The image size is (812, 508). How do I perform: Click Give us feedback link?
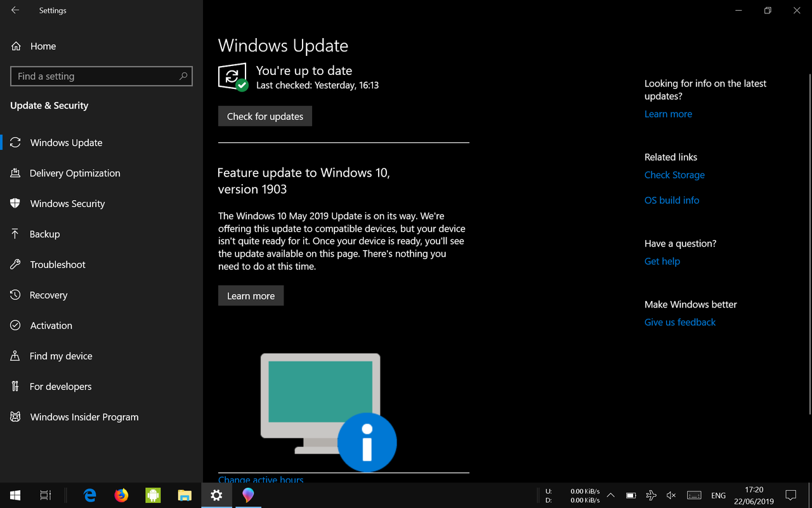pyautogui.click(x=680, y=322)
